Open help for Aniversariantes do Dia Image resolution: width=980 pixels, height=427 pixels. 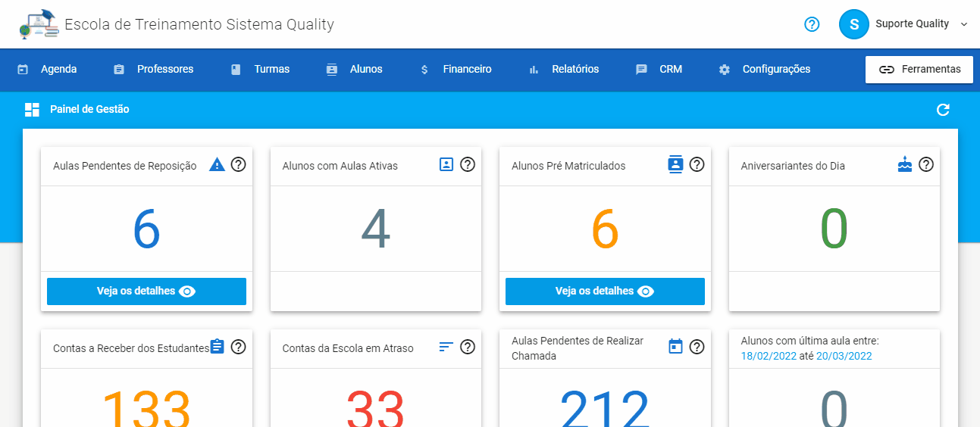coord(926,164)
